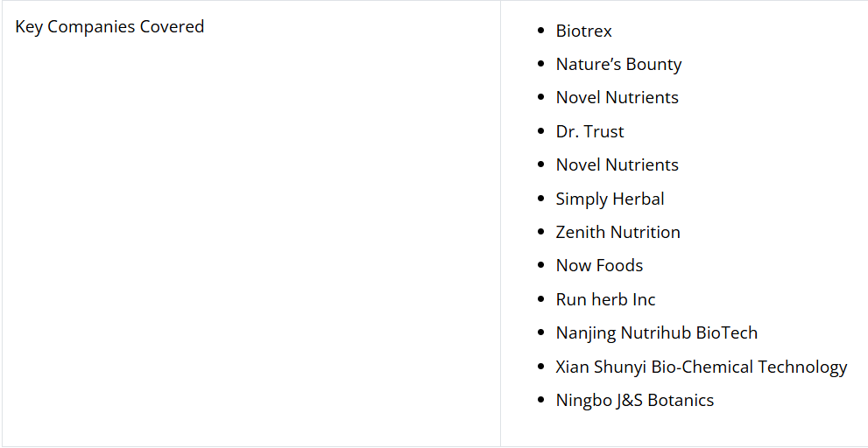Click on Nature's Bounty company name
Image resolution: width=868 pixels, height=448 pixels.
(x=618, y=65)
